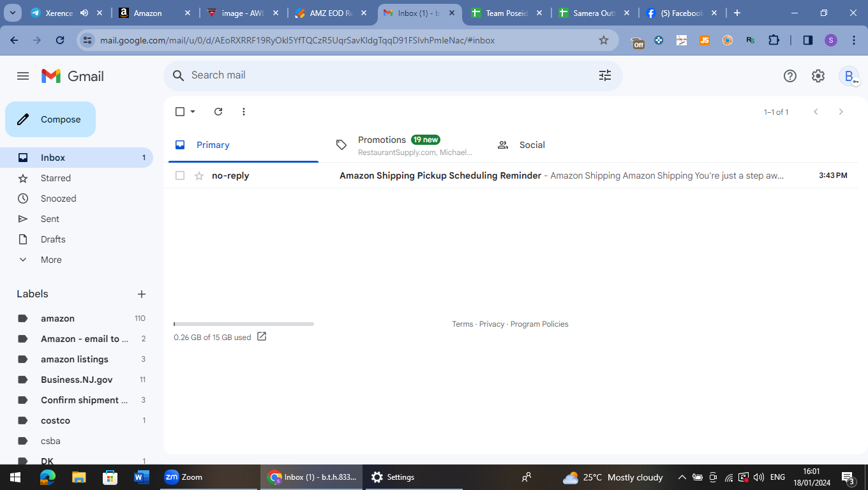Open select dropdown arrow beside select-all checkbox
The width and height of the screenshot is (868, 490).
tap(193, 112)
